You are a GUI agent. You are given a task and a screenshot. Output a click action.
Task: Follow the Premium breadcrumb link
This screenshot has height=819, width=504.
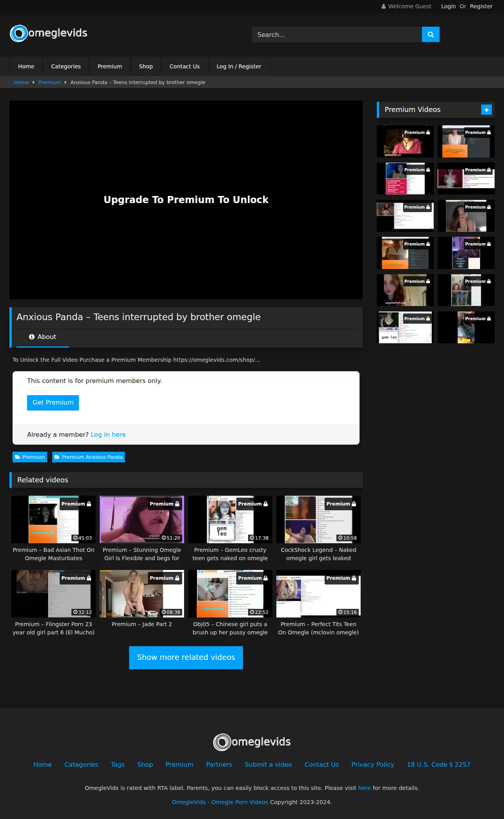tap(49, 82)
